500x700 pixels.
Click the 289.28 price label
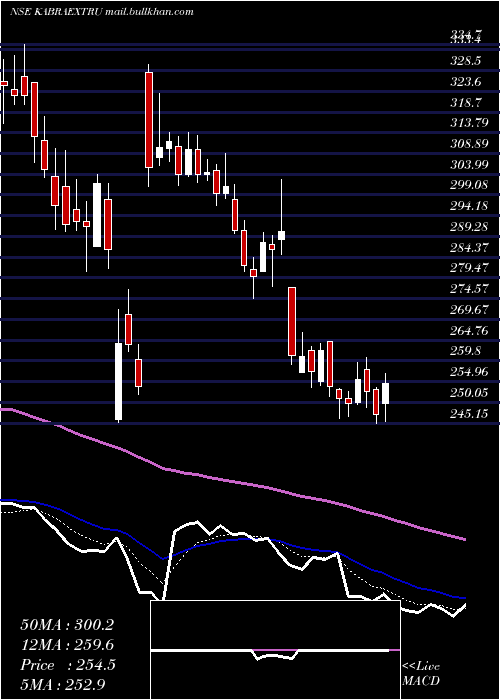tap(469, 226)
